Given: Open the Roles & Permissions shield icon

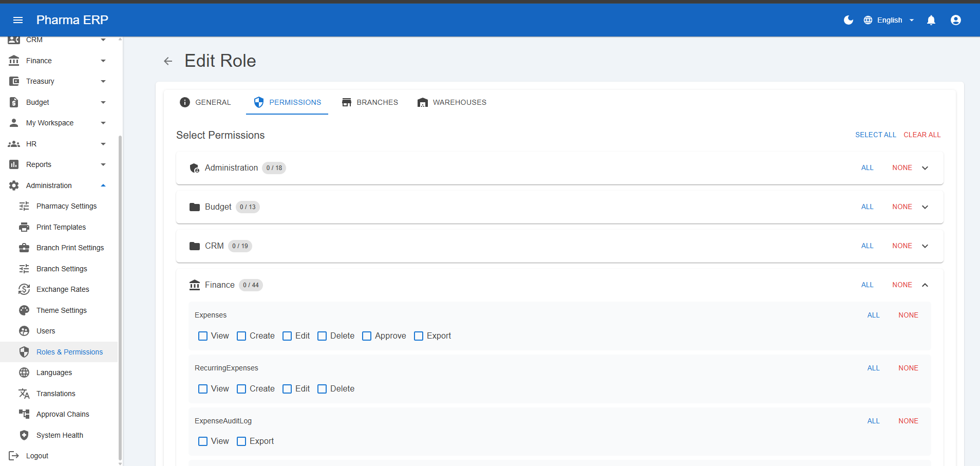Looking at the screenshot, I should click(x=24, y=351).
